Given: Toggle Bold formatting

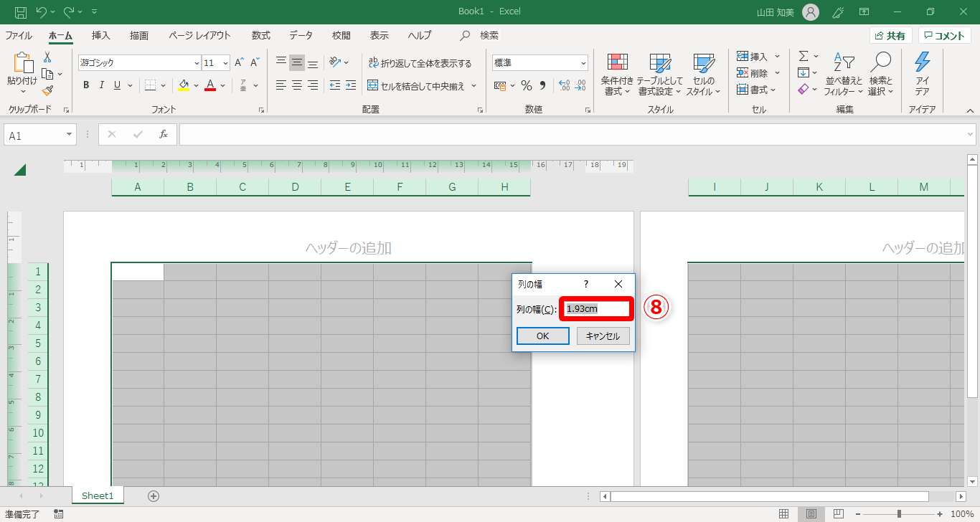Looking at the screenshot, I should click(x=86, y=85).
